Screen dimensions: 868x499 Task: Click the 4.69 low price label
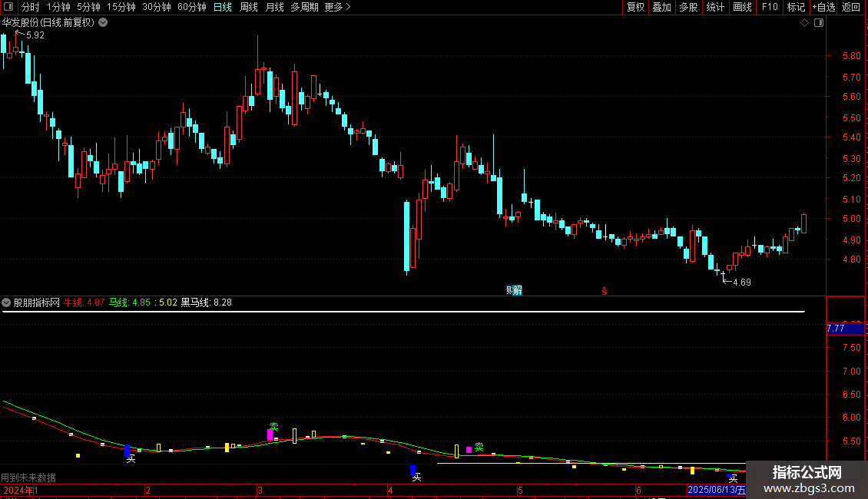point(742,283)
